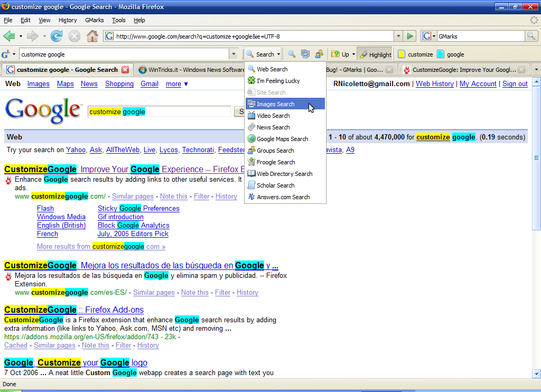The width and height of the screenshot is (541, 392).
Task: Click the yellow 'customize' word-find button
Action: (415, 54)
